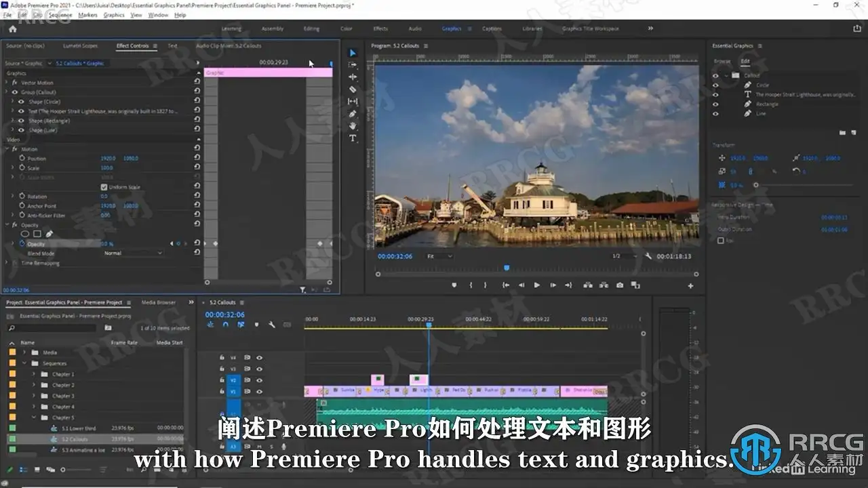This screenshot has height=488, width=868.
Task: Switch to the Media Browser tab
Action: coord(158,303)
